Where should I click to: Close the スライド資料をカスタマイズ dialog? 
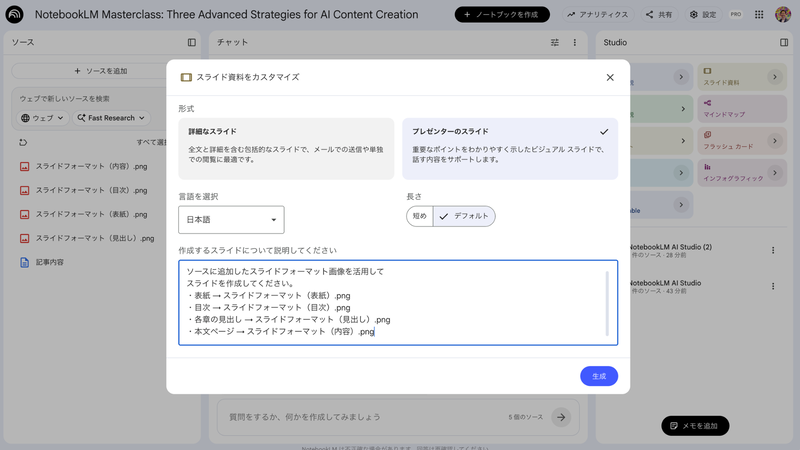coord(610,78)
